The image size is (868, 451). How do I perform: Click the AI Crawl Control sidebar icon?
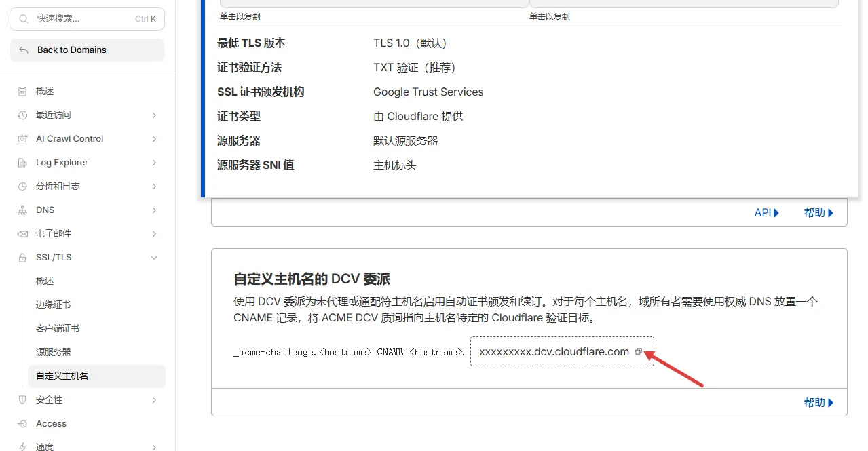24,138
